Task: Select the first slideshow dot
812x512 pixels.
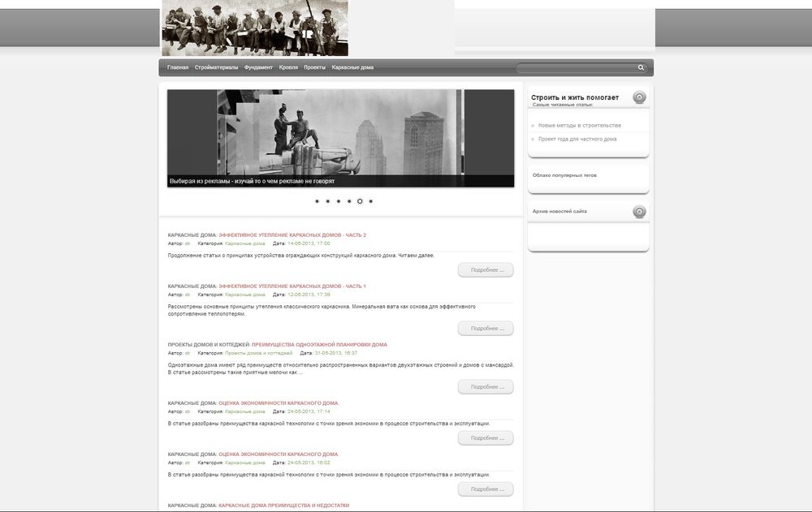Action: [317, 201]
